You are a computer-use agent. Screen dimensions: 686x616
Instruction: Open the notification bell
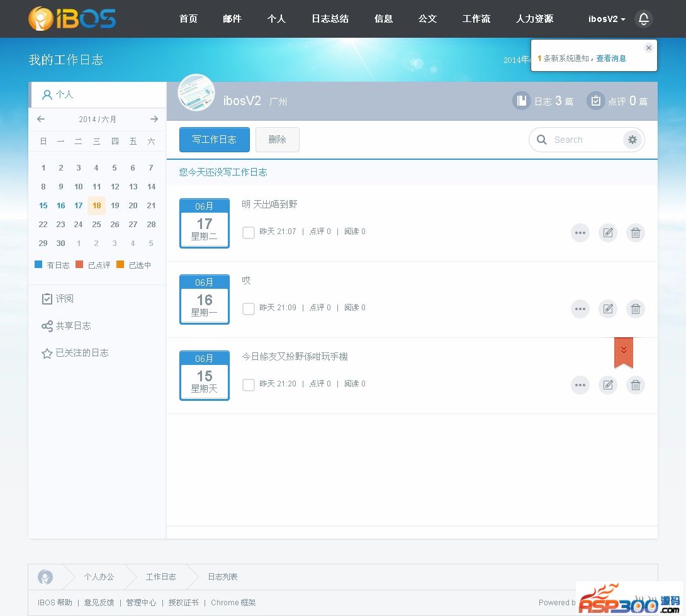point(644,19)
